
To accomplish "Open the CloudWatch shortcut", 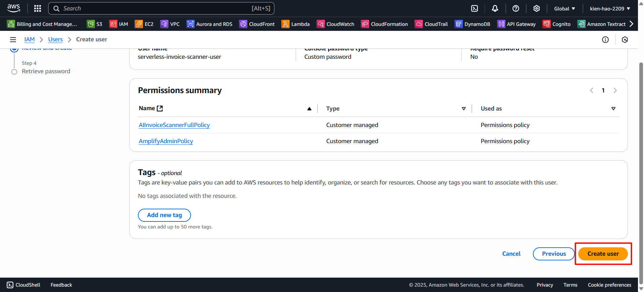I will (x=335, y=24).
